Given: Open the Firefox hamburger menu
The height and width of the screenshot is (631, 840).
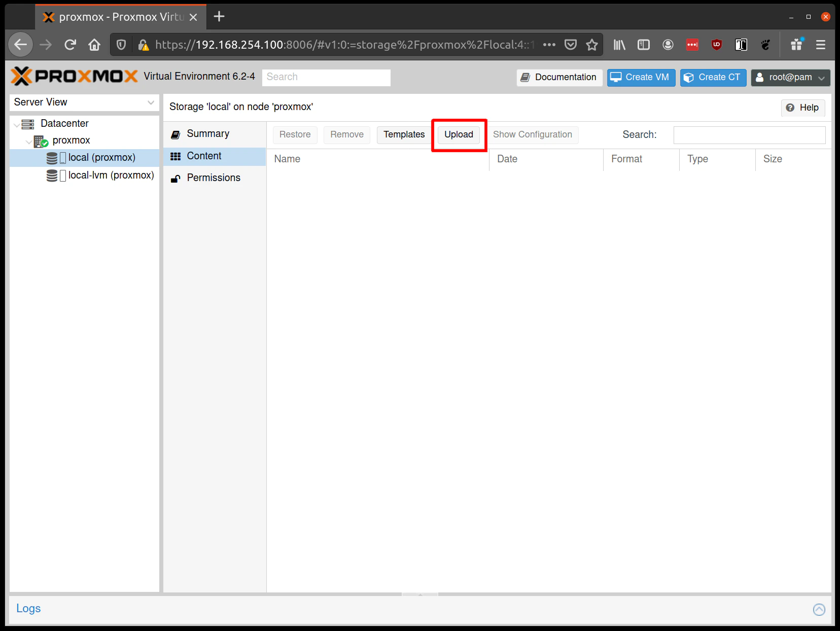Looking at the screenshot, I should (x=821, y=45).
